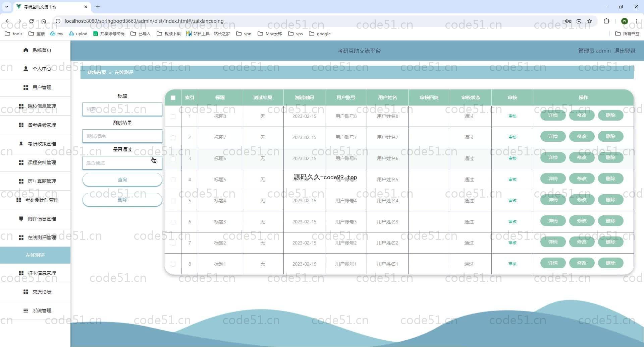
Task: Open the 系统管理 menu label
Action: 42,310
